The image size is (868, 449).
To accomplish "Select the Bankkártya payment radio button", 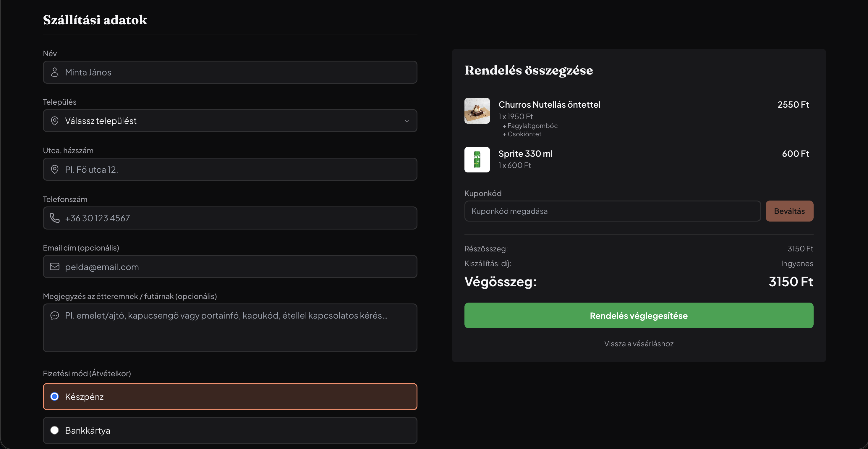I will (55, 430).
